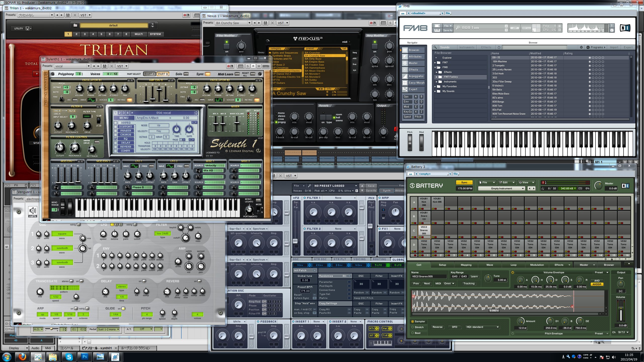This screenshot has width=644, height=362.
Task: Switch to Modulation tab in Battery
Action: point(537,265)
